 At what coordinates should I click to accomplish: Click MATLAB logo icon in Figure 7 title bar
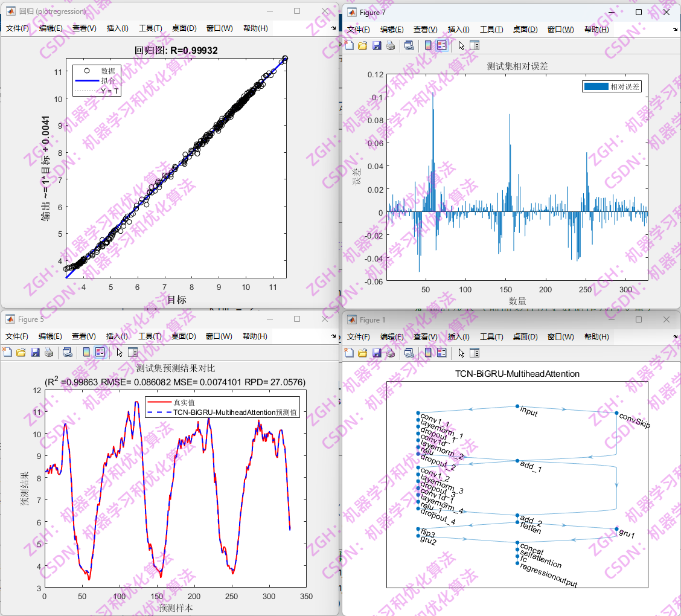[352, 13]
